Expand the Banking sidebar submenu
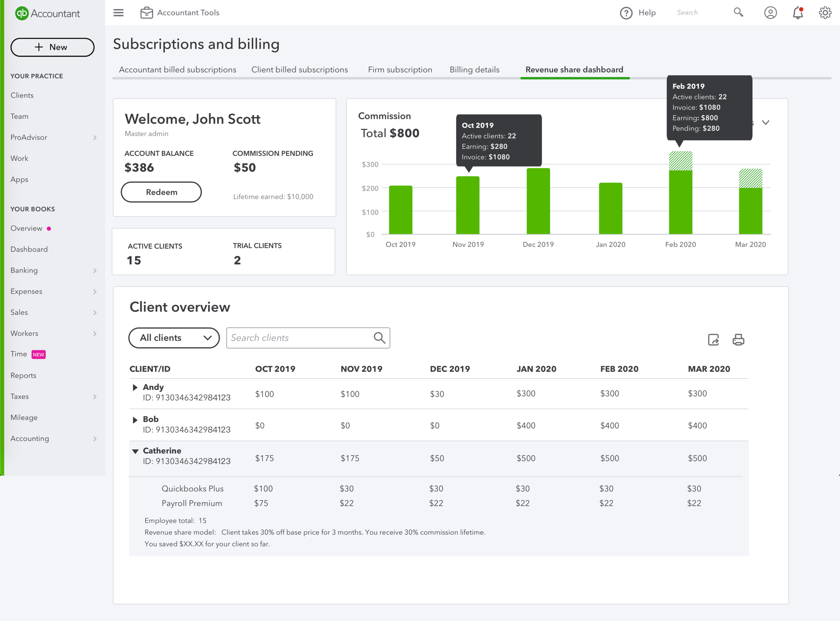Image resolution: width=840 pixels, height=621 pixels. click(95, 271)
